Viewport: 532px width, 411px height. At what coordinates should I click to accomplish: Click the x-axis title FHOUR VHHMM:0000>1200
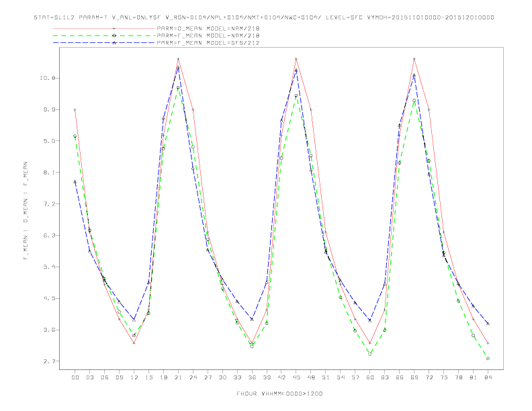tap(279, 394)
